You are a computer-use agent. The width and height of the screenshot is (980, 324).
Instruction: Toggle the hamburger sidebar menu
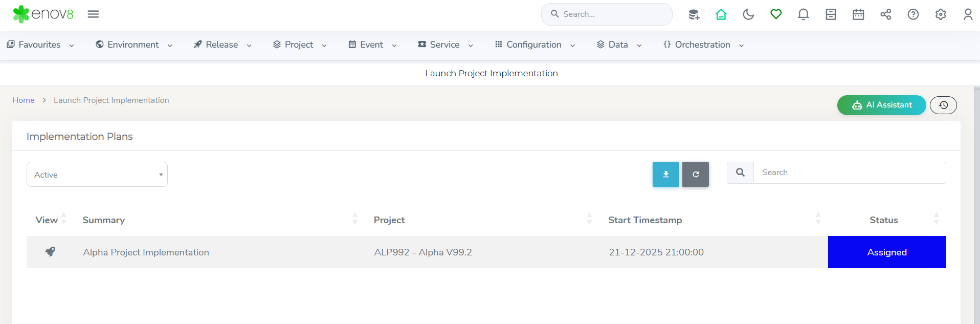point(93,14)
